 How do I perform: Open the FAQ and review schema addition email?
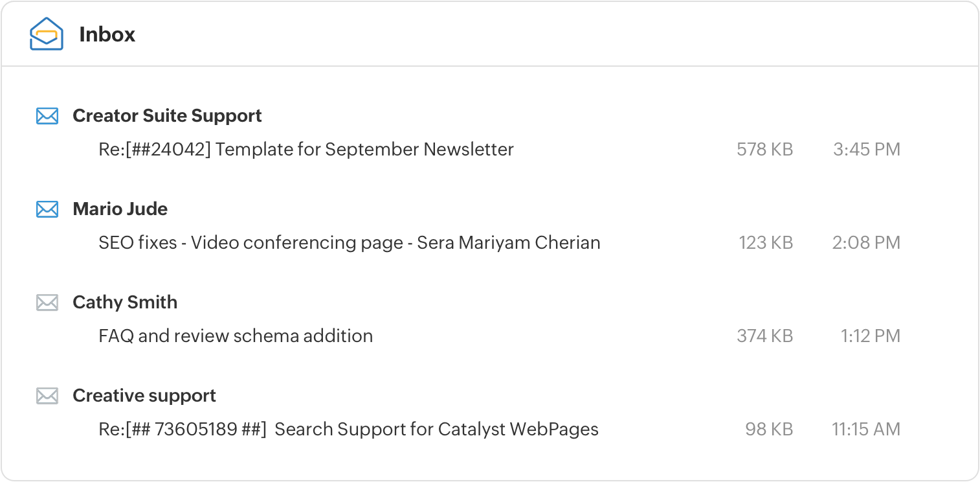pyautogui.click(x=236, y=336)
